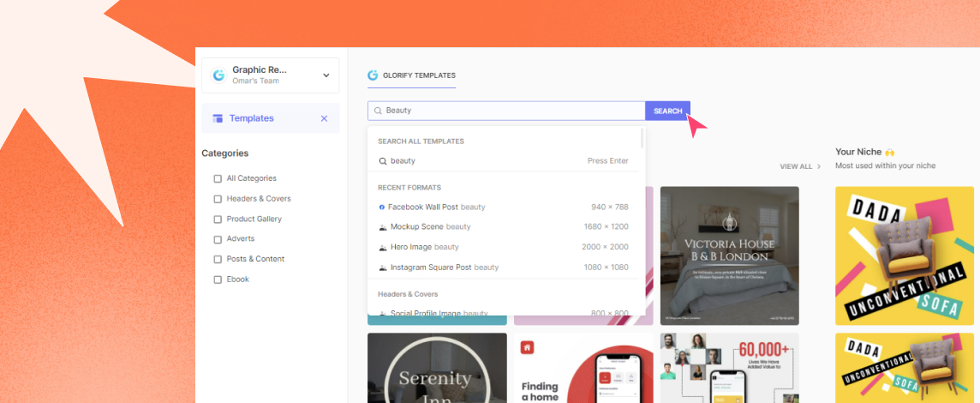Open Victoria House B&B London template
980x403 pixels.
point(729,256)
